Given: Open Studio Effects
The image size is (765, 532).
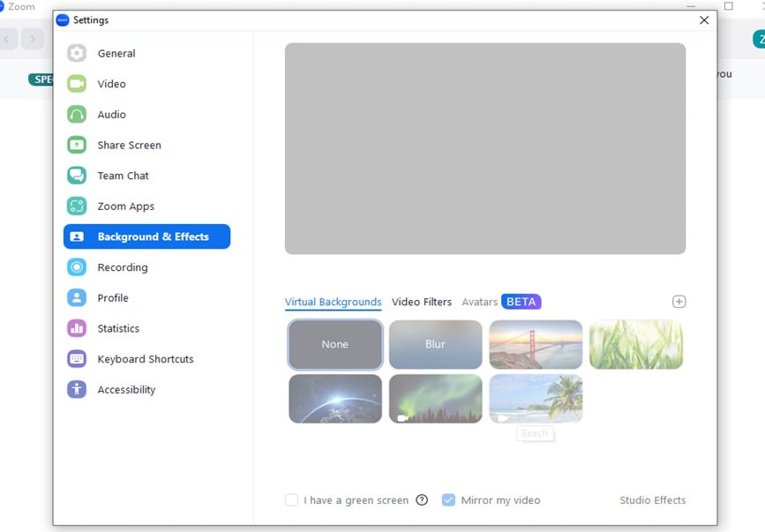Looking at the screenshot, I should [x=652, y=500].
